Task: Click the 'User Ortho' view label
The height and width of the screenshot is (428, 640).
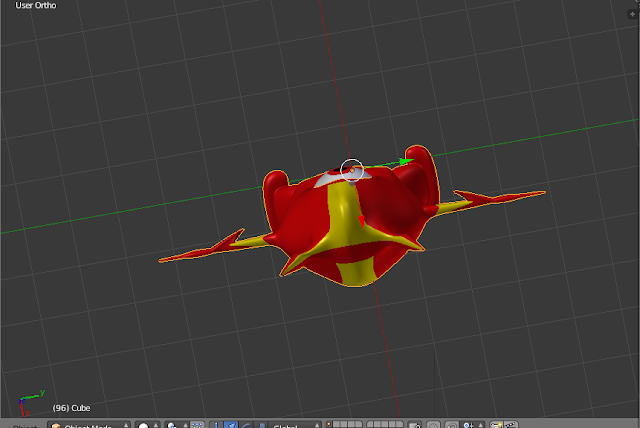Action: pyautogui.click(x=36, y=5)
